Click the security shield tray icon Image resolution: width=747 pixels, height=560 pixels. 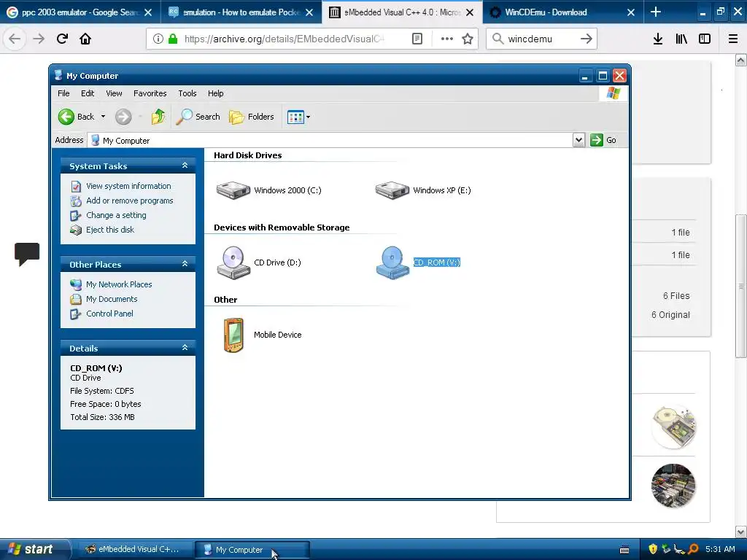point(653,549)
